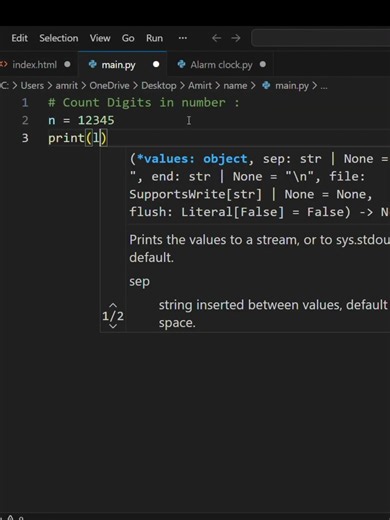Click the Python icon in the breadcrumb
Screen dimensions: 390x520
click(266, 86)
